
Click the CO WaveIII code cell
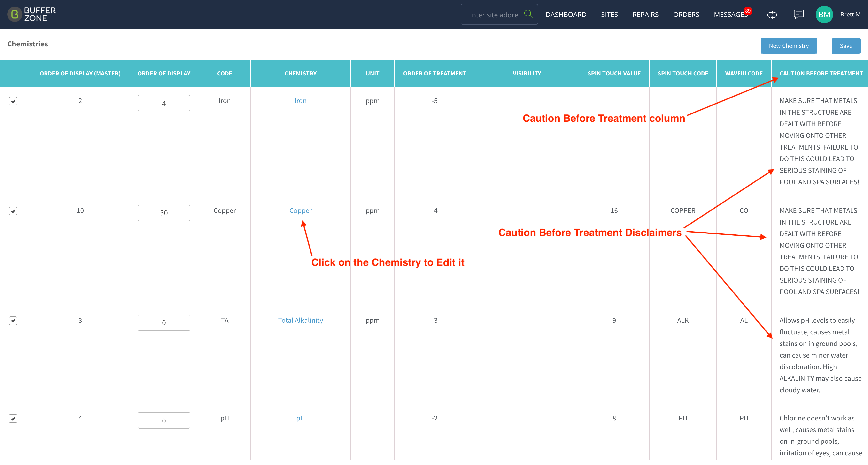click(744, 210)
